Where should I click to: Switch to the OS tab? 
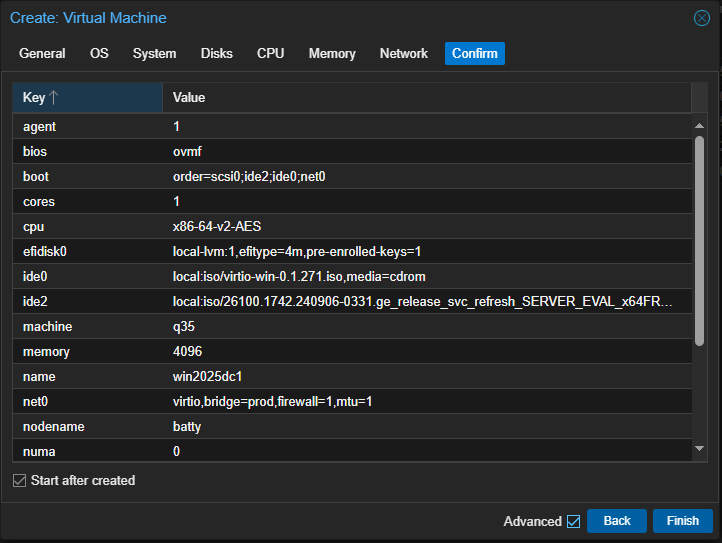click(99, 54)
